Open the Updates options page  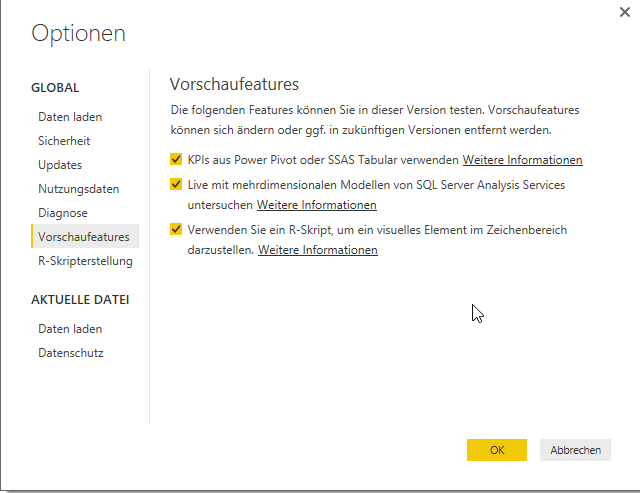pos(60,165)
